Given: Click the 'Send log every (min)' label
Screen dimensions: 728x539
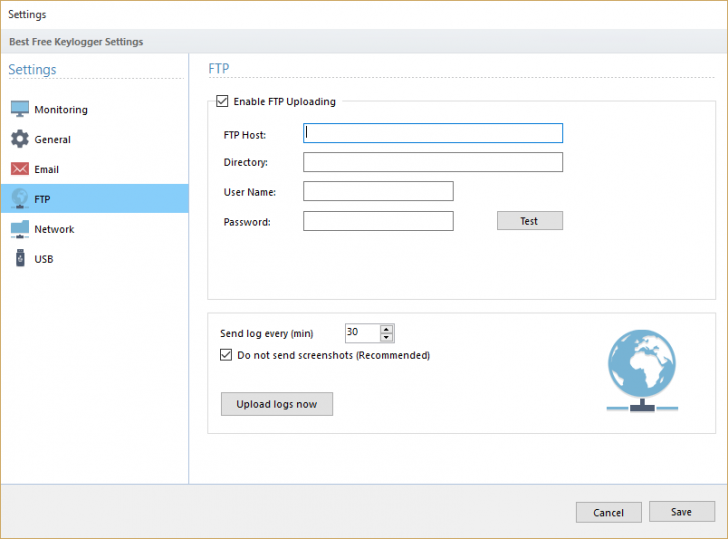Looking at the screenshot, I should click(266, 333).
